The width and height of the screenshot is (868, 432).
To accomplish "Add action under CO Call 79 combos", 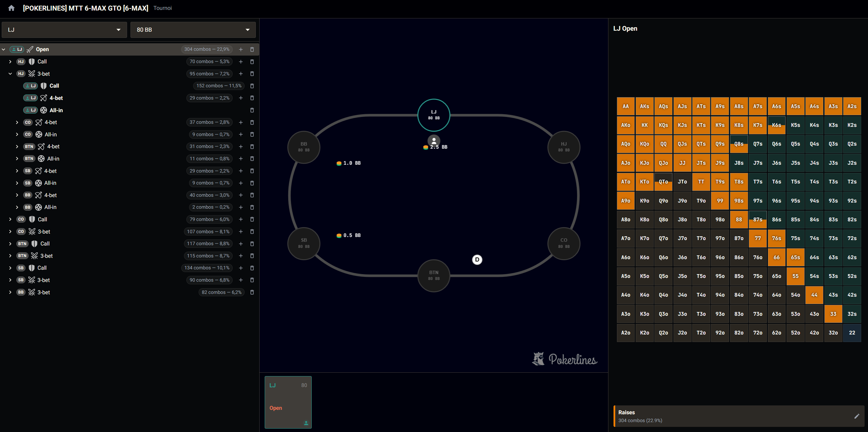I will click(x=241, y=219).
